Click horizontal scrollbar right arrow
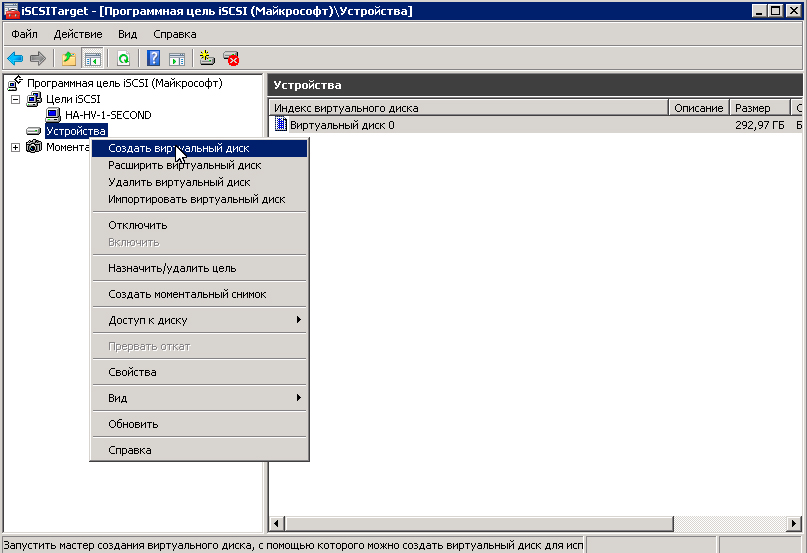The width and height of the screenshot is (807, 553). click(x=794, y=524)
